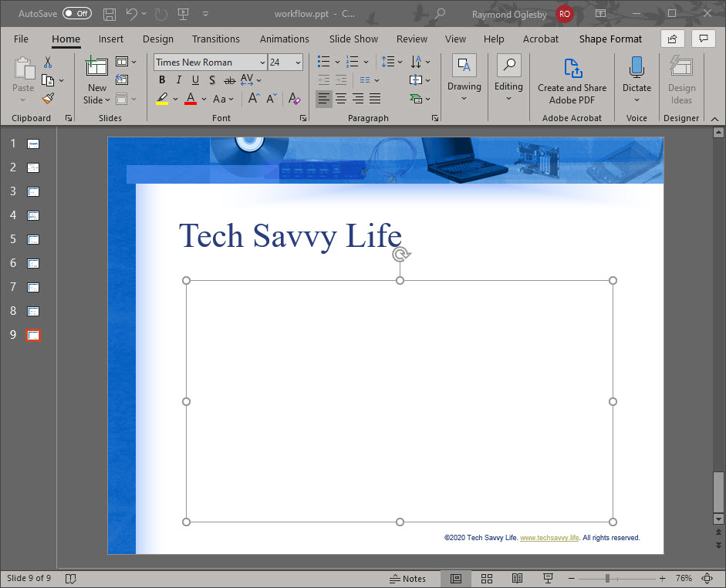Click the Cut scissors icon

tap(48, 63)
